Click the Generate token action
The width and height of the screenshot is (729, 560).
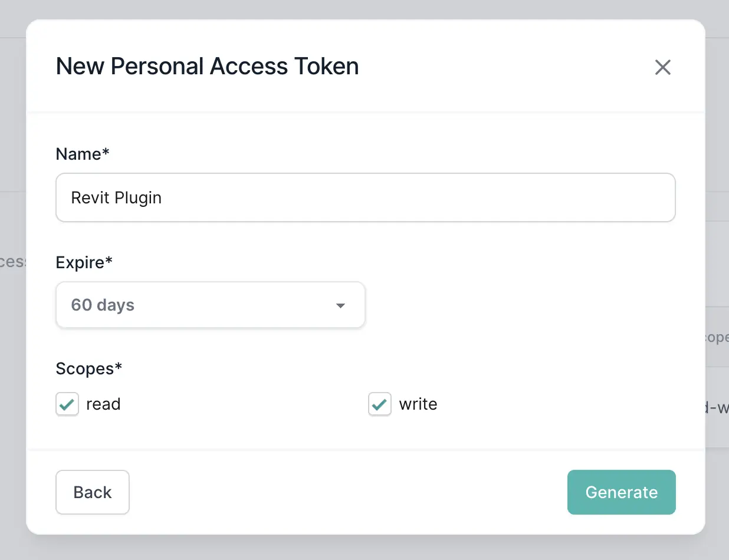point(621,492)
